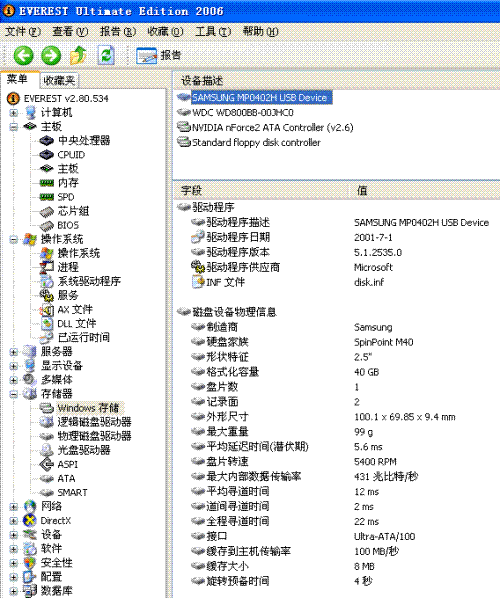The image size is (500, 598).
Task: Open the 帮助(H) menu
Action: pos(261,31)
